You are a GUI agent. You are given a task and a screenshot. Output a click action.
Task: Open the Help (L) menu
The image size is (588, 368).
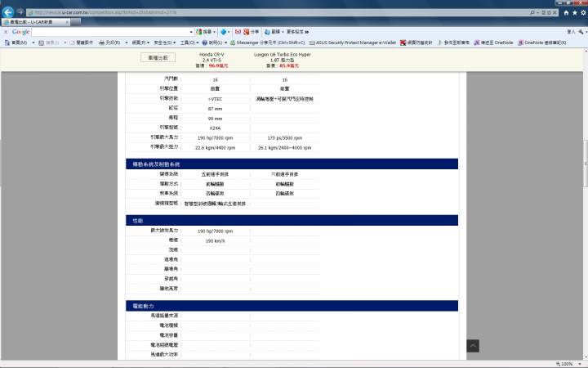click(215, 43)
